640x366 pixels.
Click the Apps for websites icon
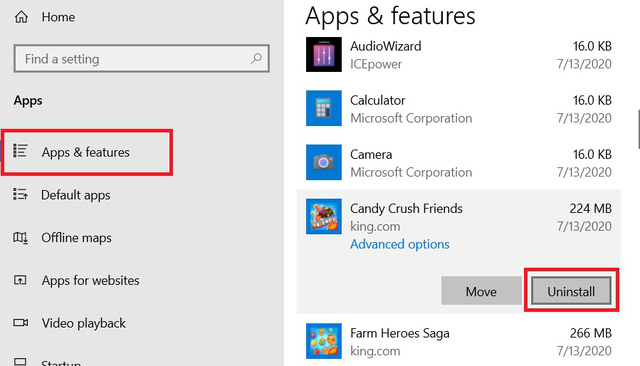[20, 280]
